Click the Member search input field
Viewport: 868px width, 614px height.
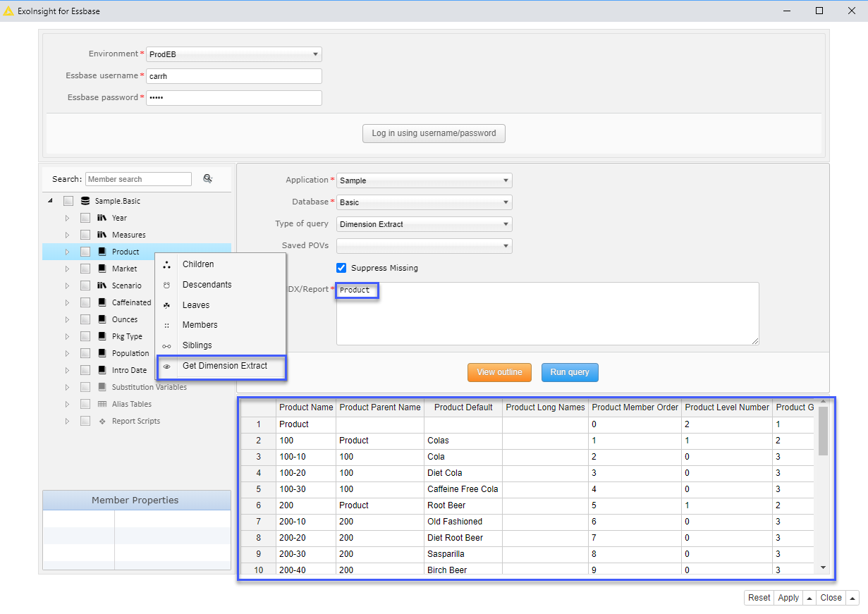(x=138, y=179)
